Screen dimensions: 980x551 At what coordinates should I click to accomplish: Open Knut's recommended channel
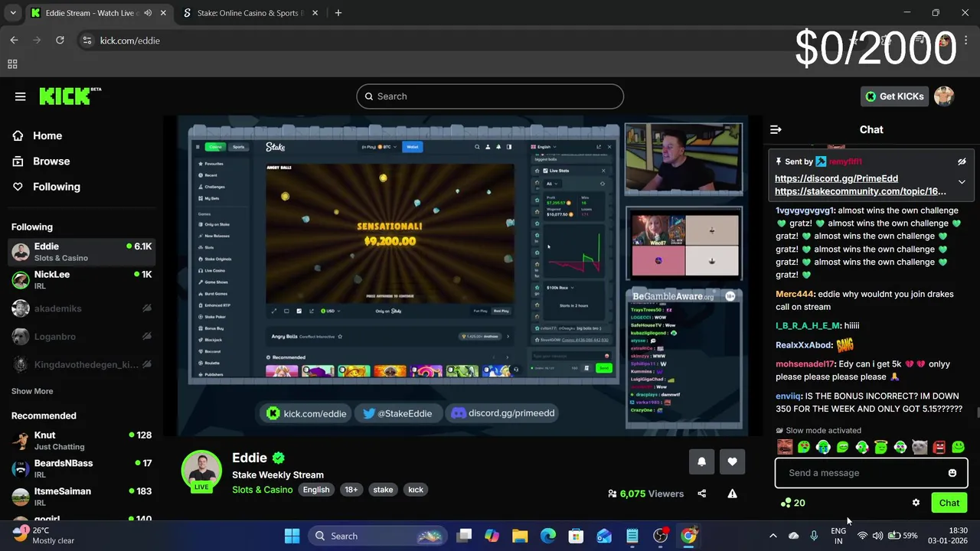tap(81, 441)
